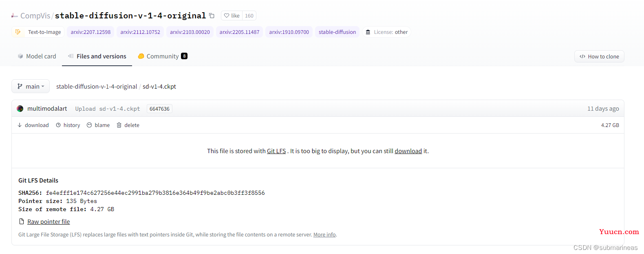The width and height of the screenshot is (644, 254).
Task: Click the Community badge showing 8
Action: click(184, 56)
